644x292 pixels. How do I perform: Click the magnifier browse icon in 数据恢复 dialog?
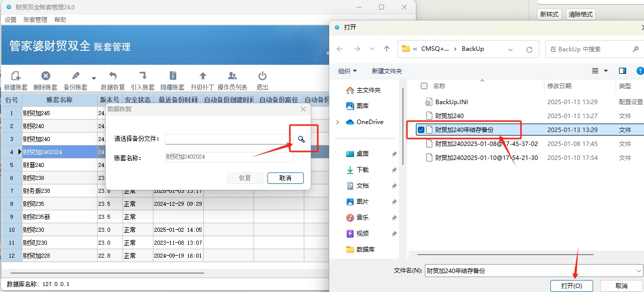tap(301, 139)
